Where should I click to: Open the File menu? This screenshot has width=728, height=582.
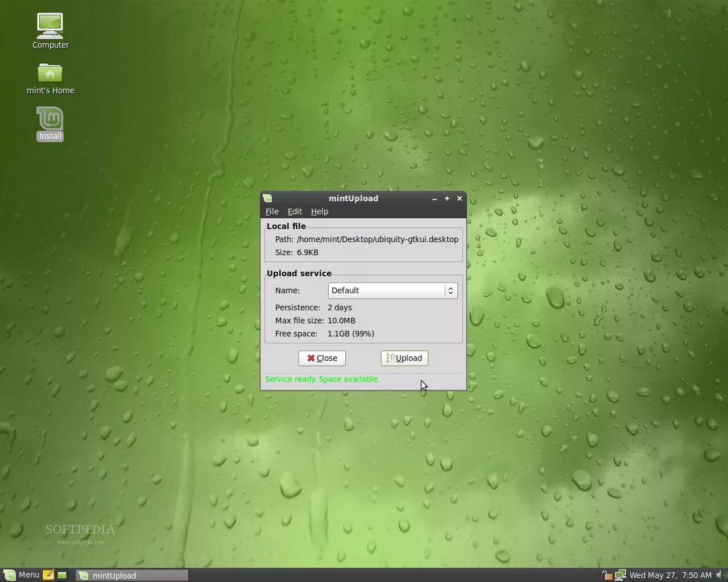pos(272,211)
